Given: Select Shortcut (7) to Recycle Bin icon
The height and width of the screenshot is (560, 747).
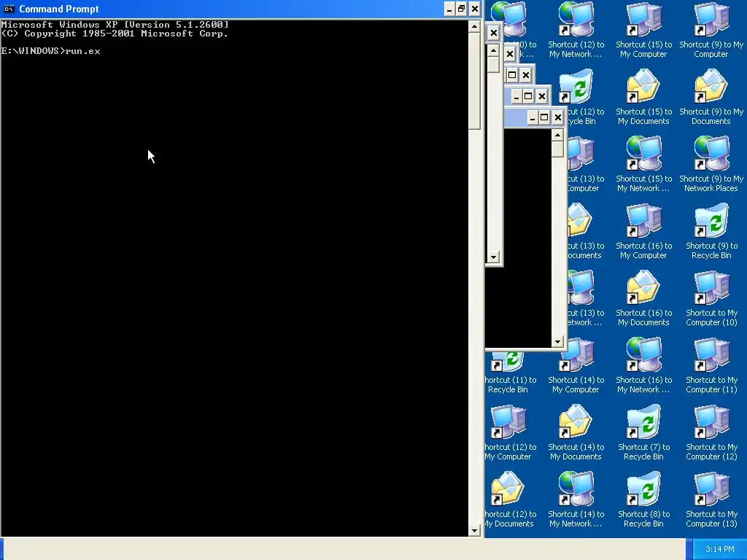Looking at the screenshot, I should click(x=643, y=433).
